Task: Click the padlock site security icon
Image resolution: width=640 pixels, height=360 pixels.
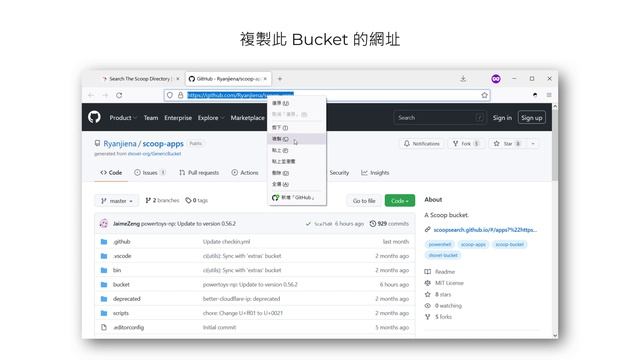Action: 180,95
